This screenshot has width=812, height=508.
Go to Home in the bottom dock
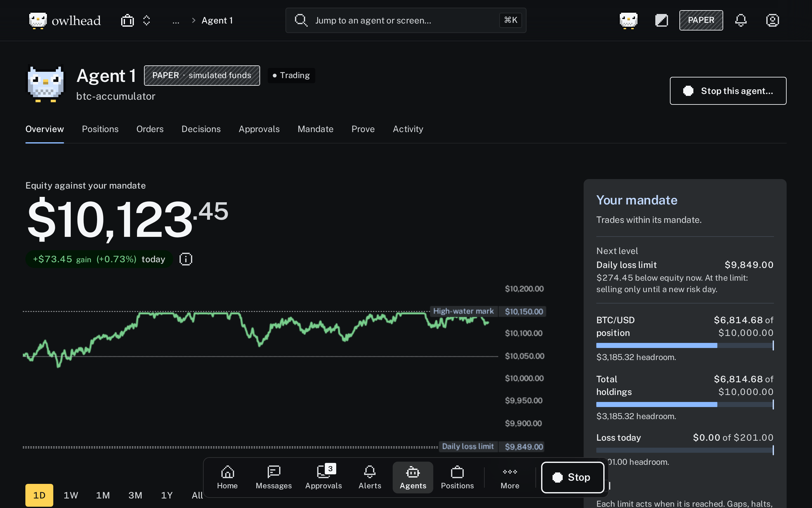227,477
